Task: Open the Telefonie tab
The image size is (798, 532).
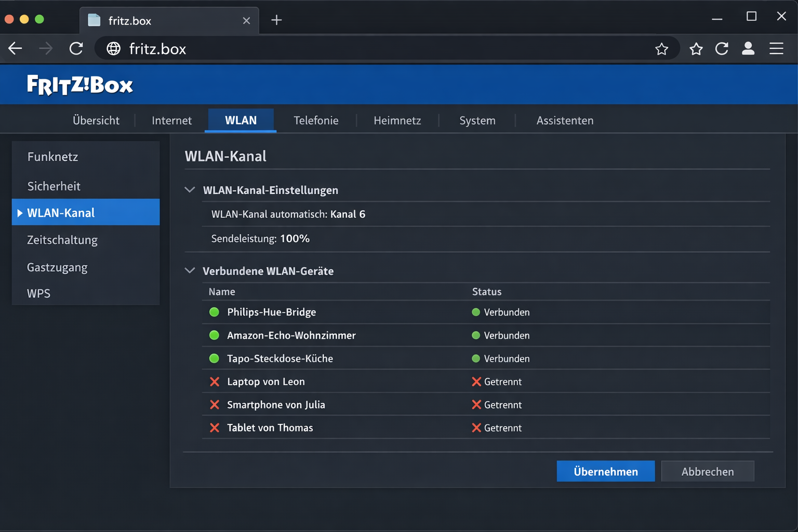Action: click(x=316, y=121)
